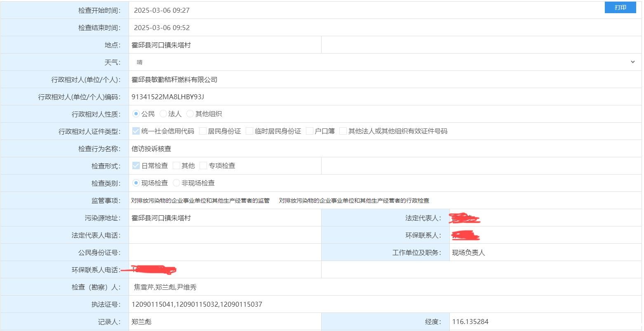Image resolution: width=644 pixels, height=331 pixels.
Task: Choose 其他组织 radio option
Action: click(190, 114)
